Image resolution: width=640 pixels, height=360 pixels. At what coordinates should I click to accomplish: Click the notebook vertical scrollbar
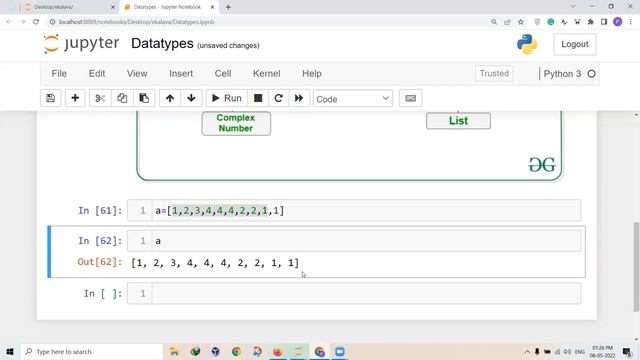tap(636, 267)
